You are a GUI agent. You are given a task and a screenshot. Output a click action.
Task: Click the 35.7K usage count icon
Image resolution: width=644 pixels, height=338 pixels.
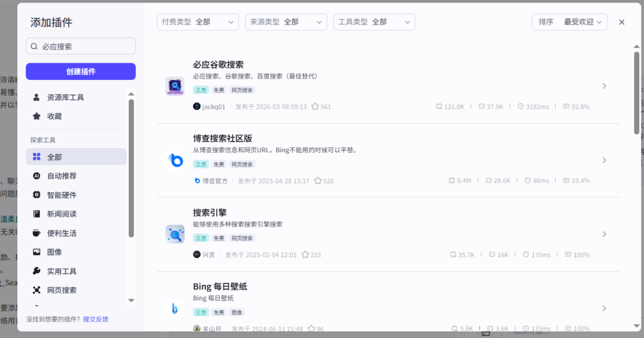click(453, 254)
